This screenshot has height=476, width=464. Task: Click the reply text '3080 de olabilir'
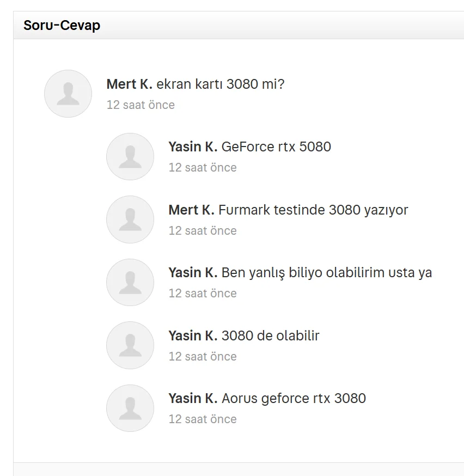click(270, 335)
